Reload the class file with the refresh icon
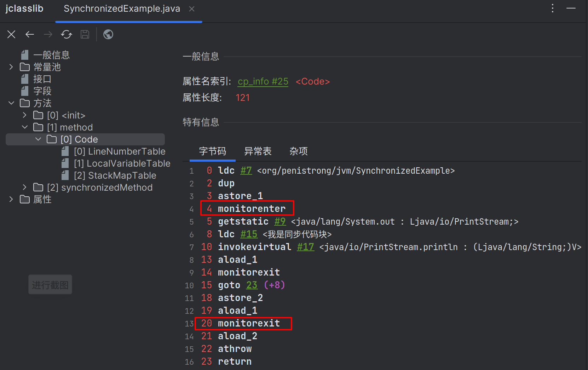Screen dimensions: 588x370 click(67, 34)
